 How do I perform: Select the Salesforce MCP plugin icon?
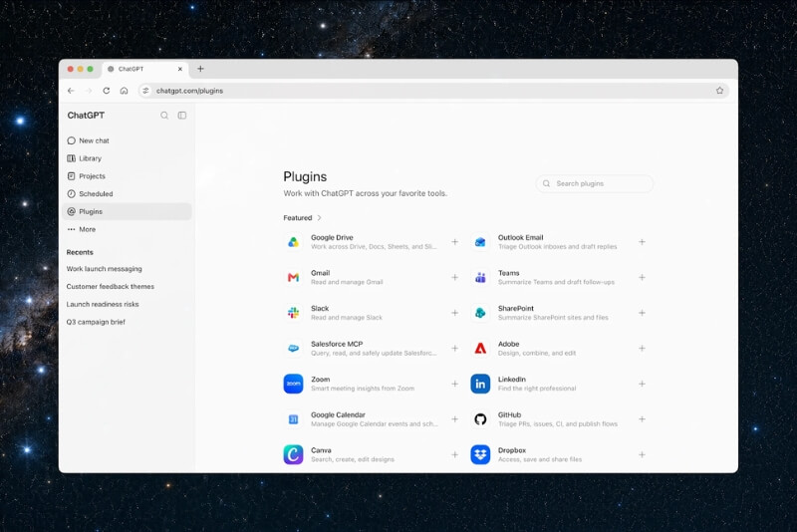(293, 349)
